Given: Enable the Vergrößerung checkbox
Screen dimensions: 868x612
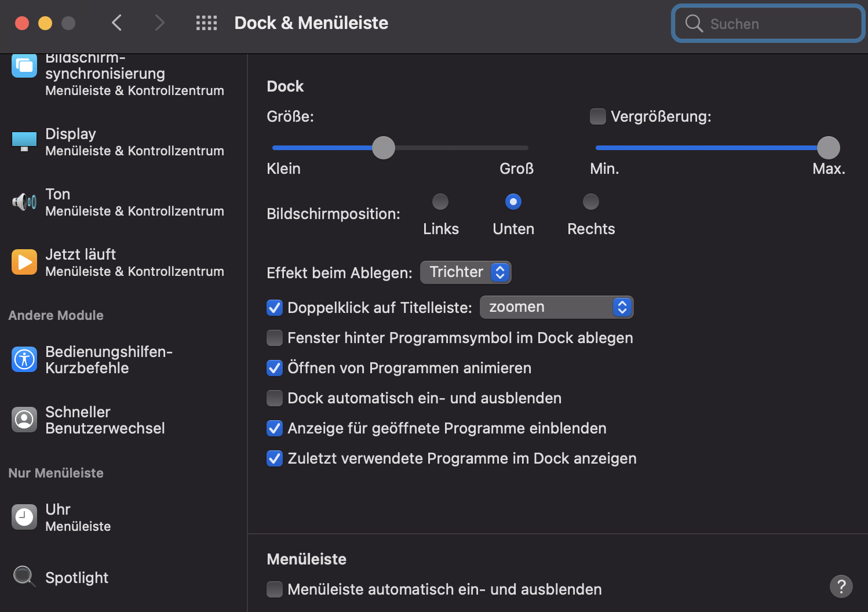Looking at the screenshot, I should 598,116.
